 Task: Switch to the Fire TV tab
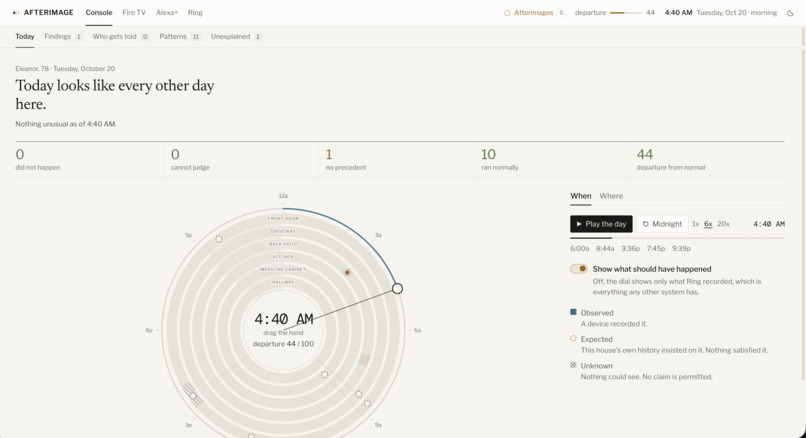pos(134,12)
